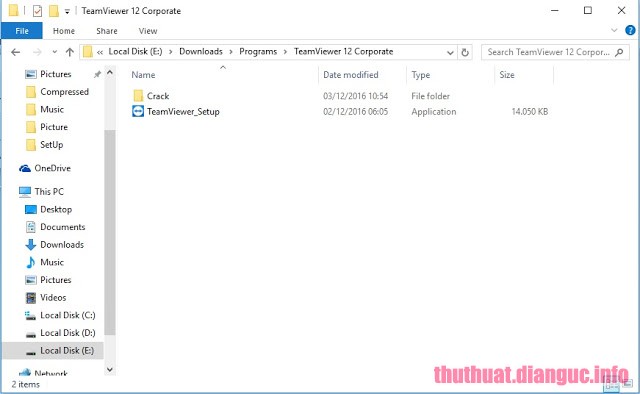Click the navigation pane scrollbar thumb
Image resolution: width=640 pixels, height=394 pixels.
pos(109,233)
